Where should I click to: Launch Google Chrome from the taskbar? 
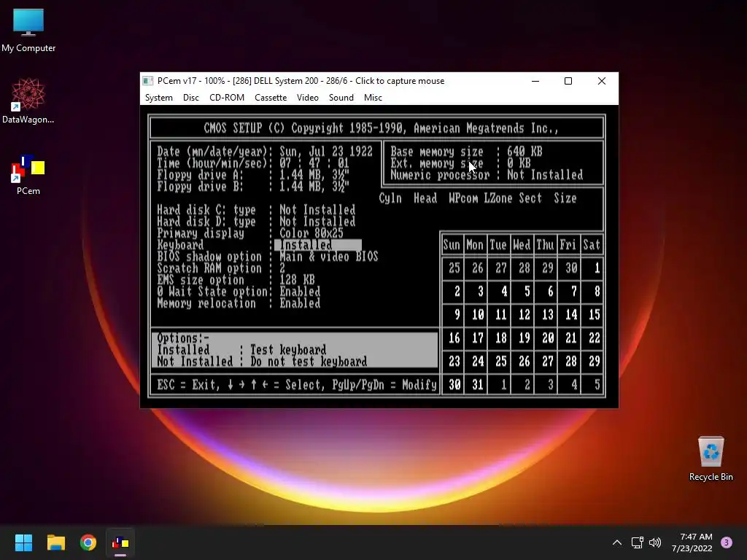[x=88, y=542]
